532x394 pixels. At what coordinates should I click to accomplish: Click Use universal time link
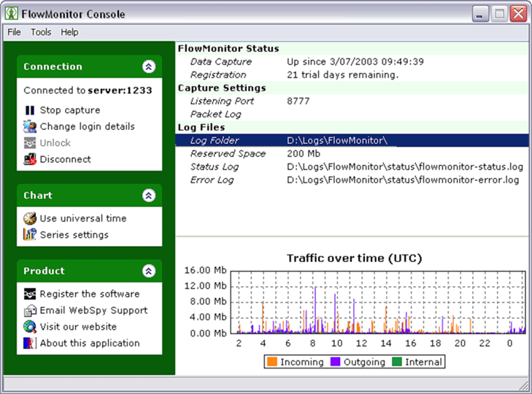coord(83,218)
